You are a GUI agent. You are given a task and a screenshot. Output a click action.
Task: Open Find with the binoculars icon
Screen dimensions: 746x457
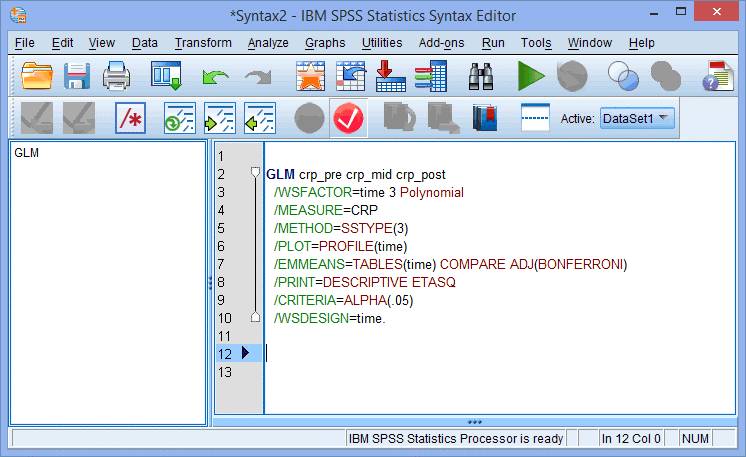tap(481, 77)
